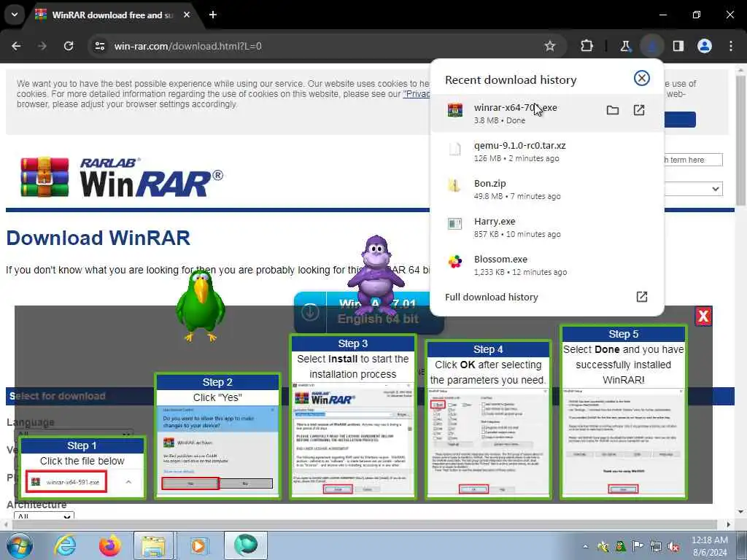Launch Firefox from the taskbar
747x560 pixels.
click(109, 545)
